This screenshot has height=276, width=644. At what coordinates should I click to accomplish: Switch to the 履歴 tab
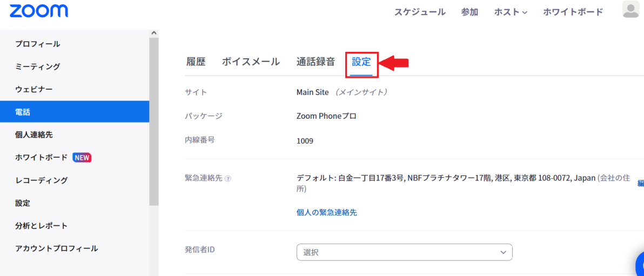click(196, 62)
